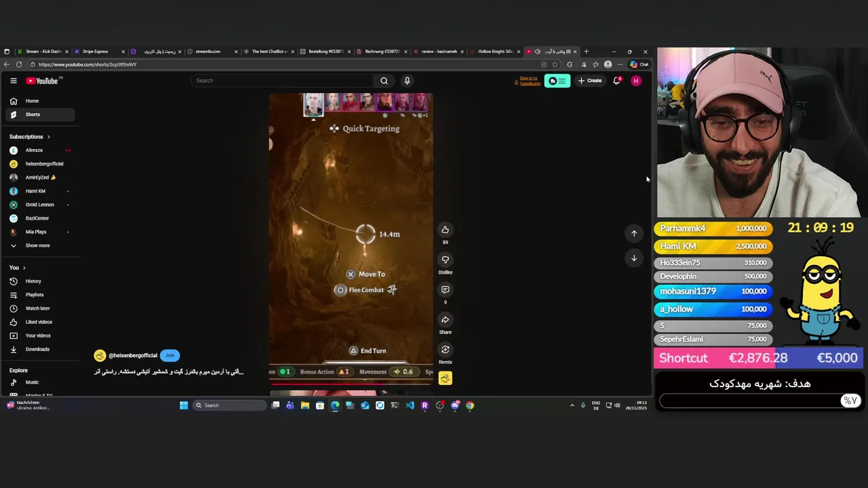Click the search magnifier button

[384, 81]
